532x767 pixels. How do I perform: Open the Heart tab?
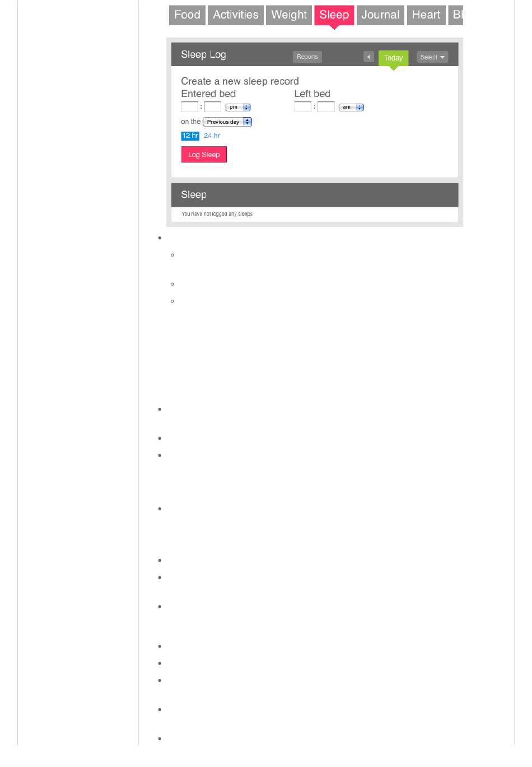(426, 15)
